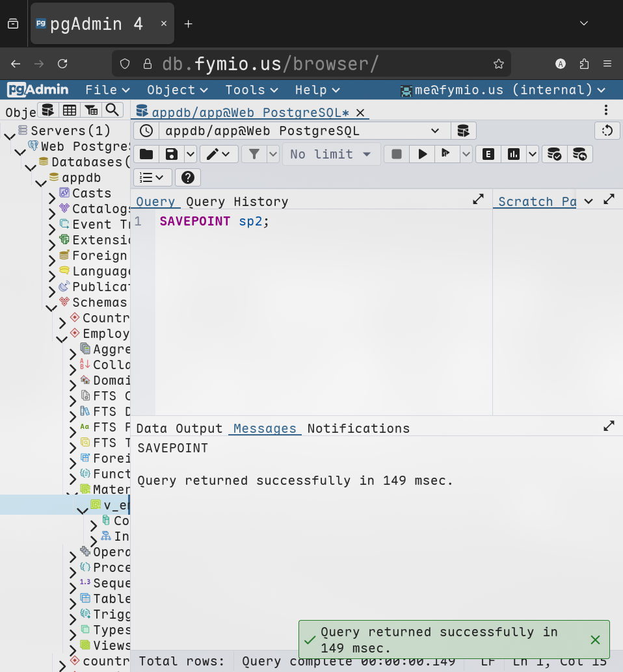
Task: Click the Save File disk icon
Action: (172, 154)
